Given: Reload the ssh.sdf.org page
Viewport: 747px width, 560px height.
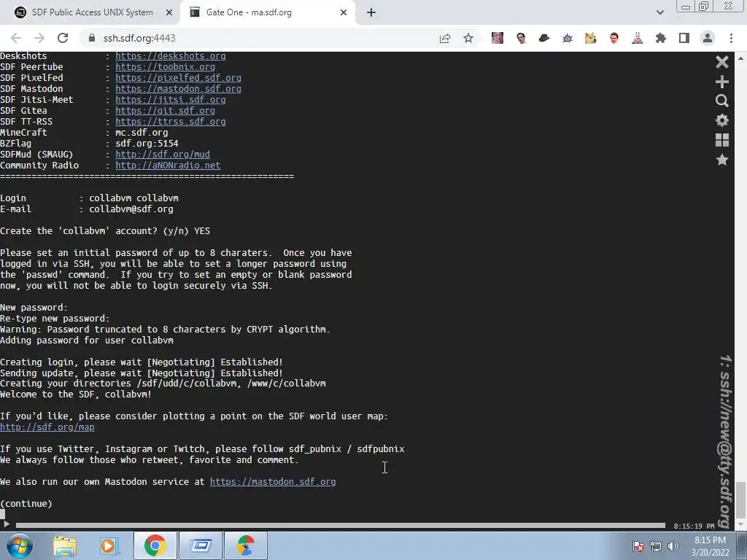Looking at the screenshot, I should tap(63, 38).
